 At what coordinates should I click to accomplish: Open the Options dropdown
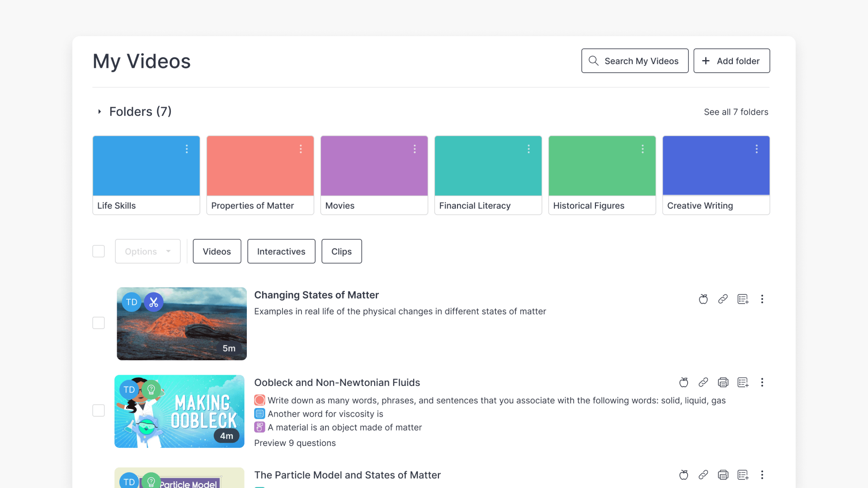coord(148,251)
